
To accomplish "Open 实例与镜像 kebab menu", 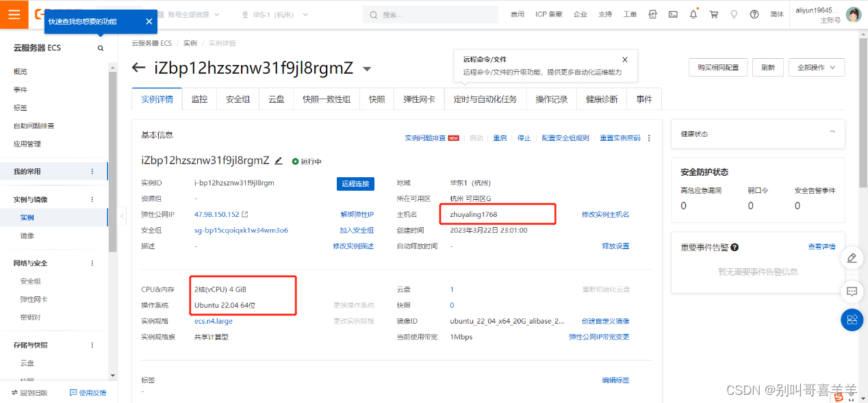I will pos(92,200).
